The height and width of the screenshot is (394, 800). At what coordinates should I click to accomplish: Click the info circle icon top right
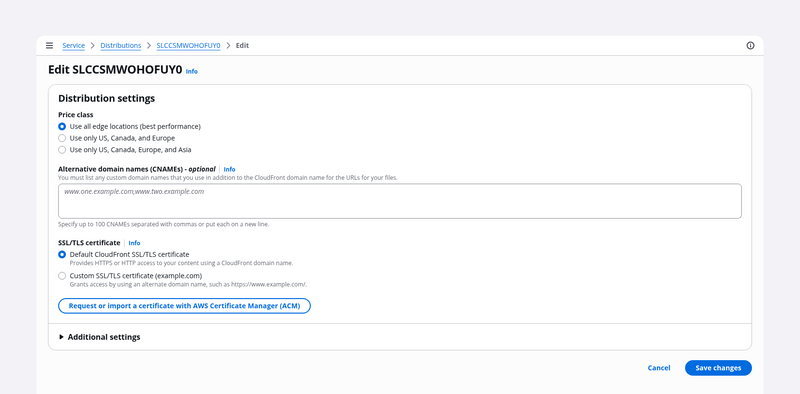pos(750,45)
